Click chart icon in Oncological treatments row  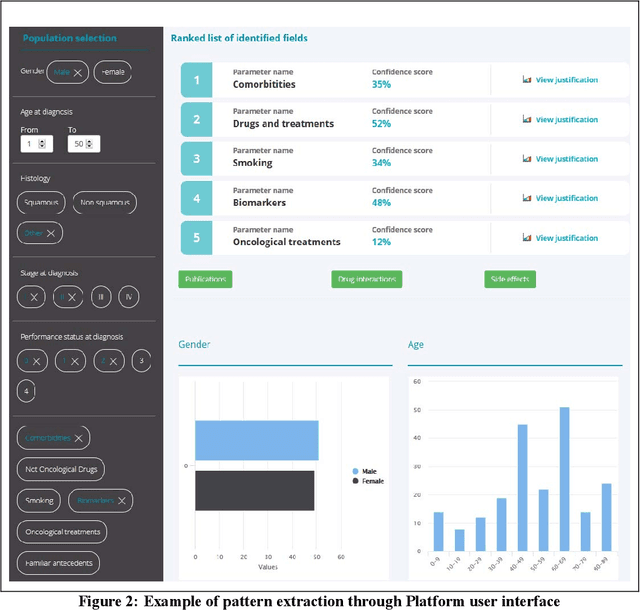527,238
